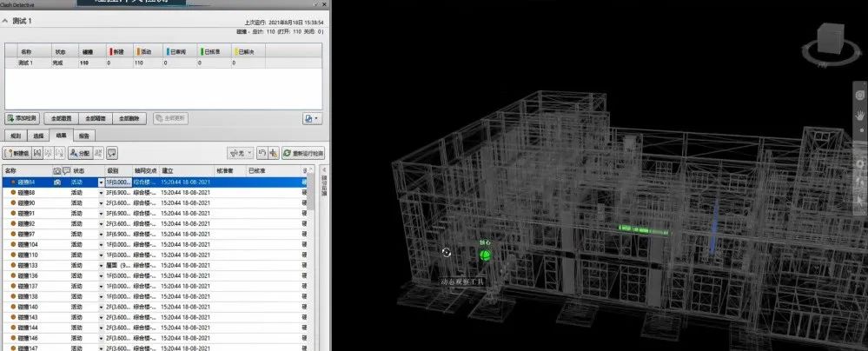
Task: Click the 添加检测 (Add Test) button
Action: [23, 117]
